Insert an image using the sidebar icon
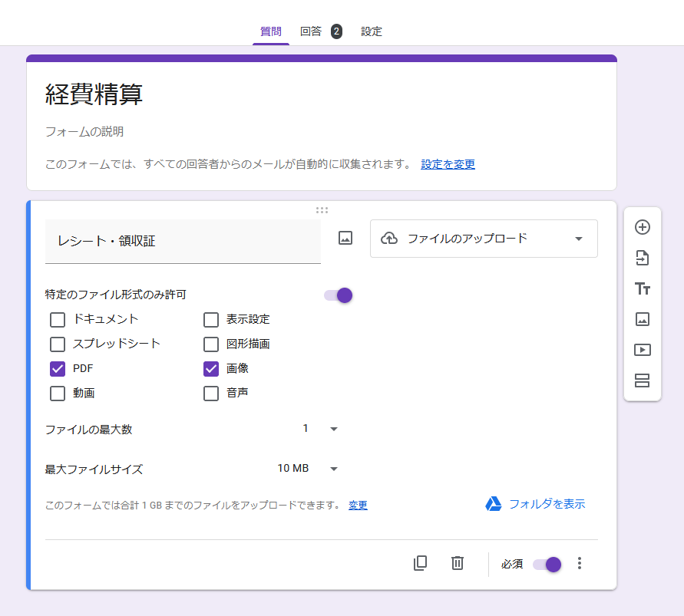 pos(643,319)
